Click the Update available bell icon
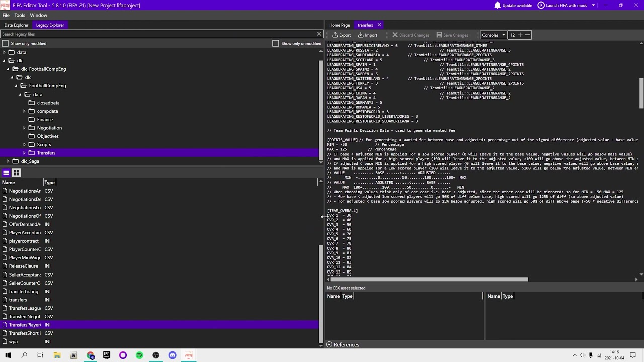This screenshot has height=362, width=644. 498,5
